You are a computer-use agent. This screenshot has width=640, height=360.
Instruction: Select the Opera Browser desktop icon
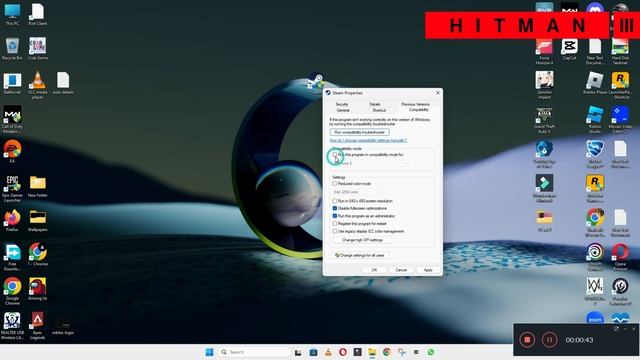(620, 257)
